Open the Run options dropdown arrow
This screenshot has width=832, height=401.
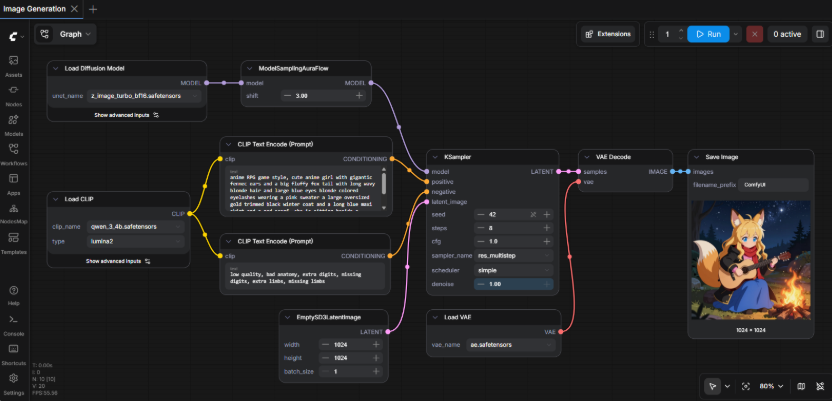pyautogui.click(x=735, y=34)
